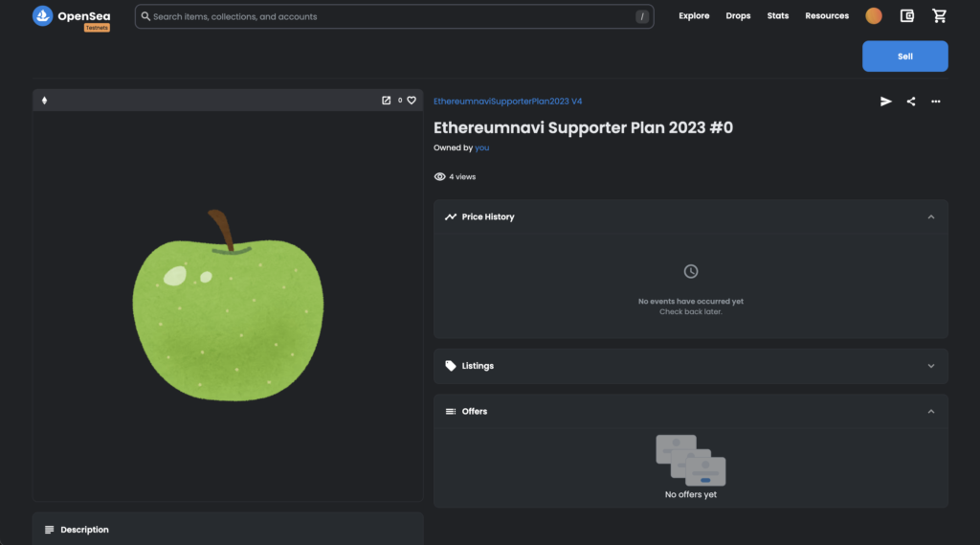Expand the Listings section
The width and height of the screenshot is (980, 545).
(931, 366)
